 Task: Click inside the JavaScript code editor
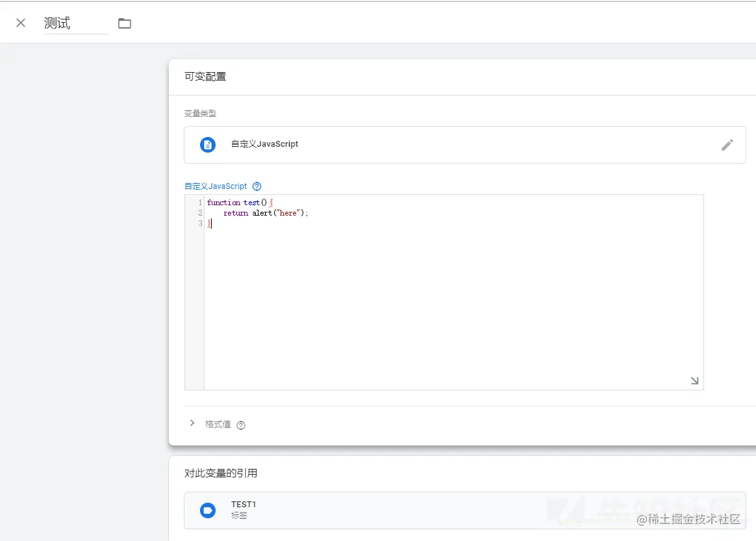coord(453,292)
